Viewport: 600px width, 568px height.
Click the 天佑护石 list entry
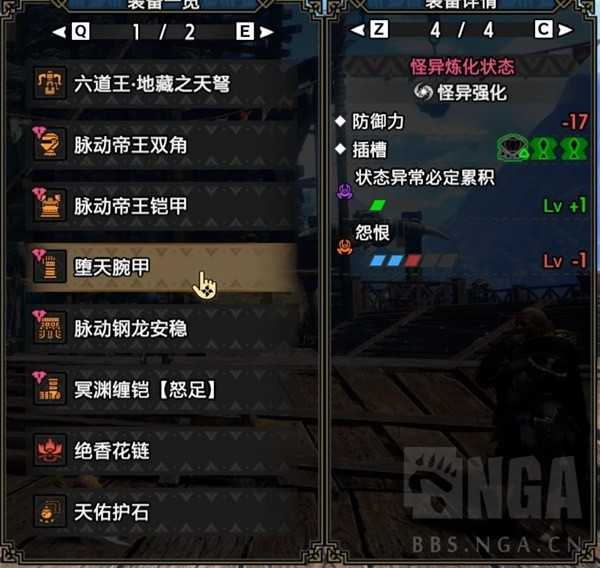(x=162, y=512)
